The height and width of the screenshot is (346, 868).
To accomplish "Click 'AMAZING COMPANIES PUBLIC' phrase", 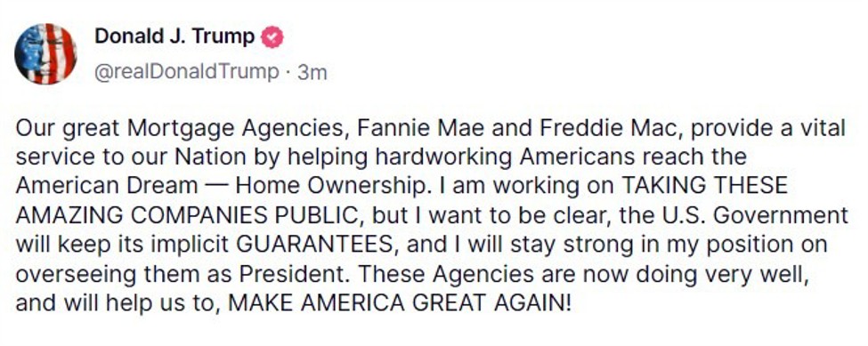I will click(x=187, y=215).
